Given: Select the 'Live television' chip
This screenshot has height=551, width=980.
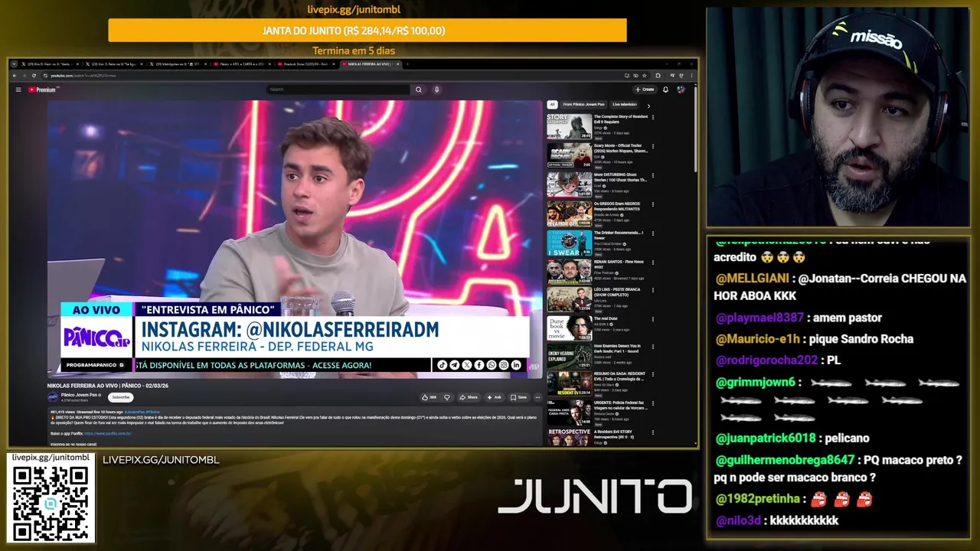Looking at the screenshot, I should coord(624,104).
